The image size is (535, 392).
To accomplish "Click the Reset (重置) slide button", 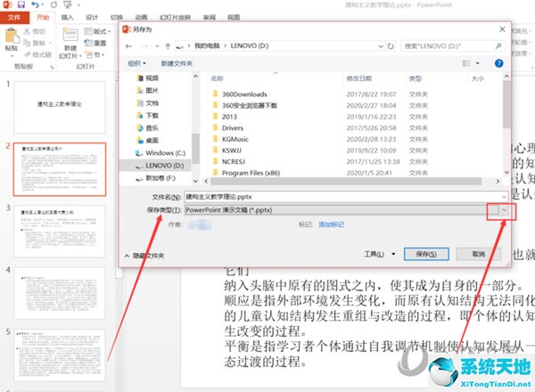I will click(x=95, y=43).
